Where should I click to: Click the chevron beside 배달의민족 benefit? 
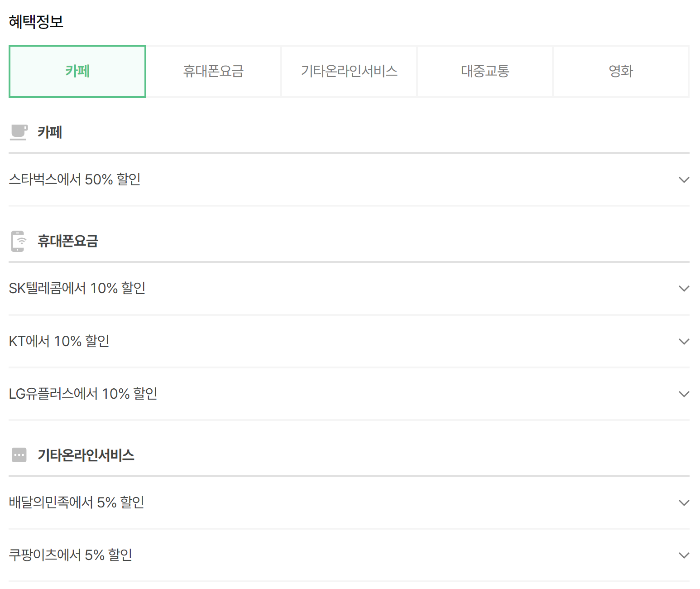684,502
